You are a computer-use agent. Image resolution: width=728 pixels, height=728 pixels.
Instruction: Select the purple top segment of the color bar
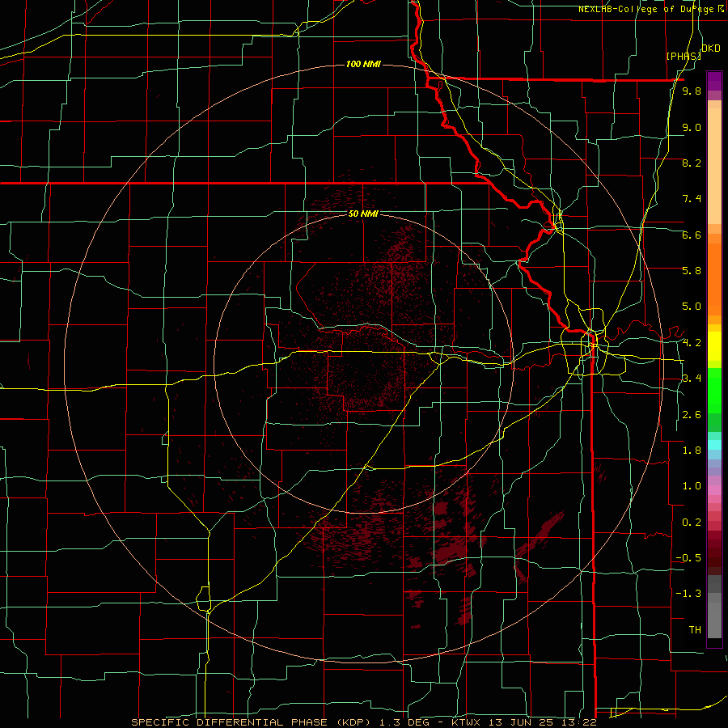(x=714, y=81)
